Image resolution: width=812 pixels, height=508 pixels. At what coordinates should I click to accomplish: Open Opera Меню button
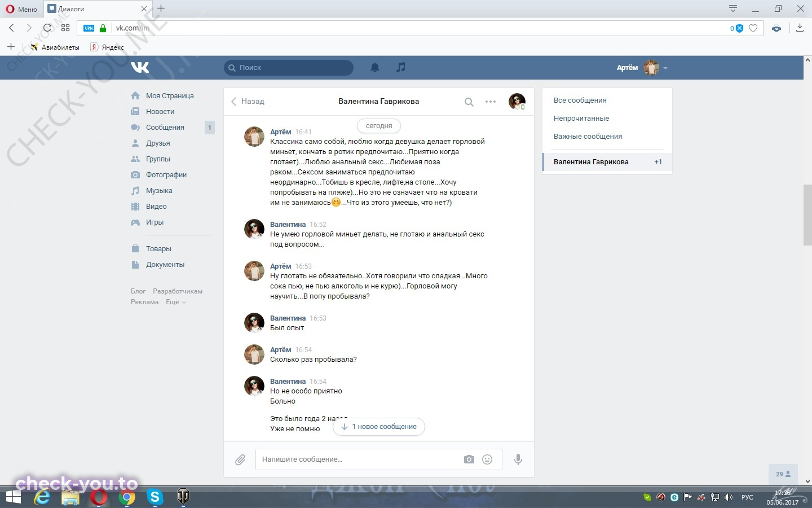[21, 9]
